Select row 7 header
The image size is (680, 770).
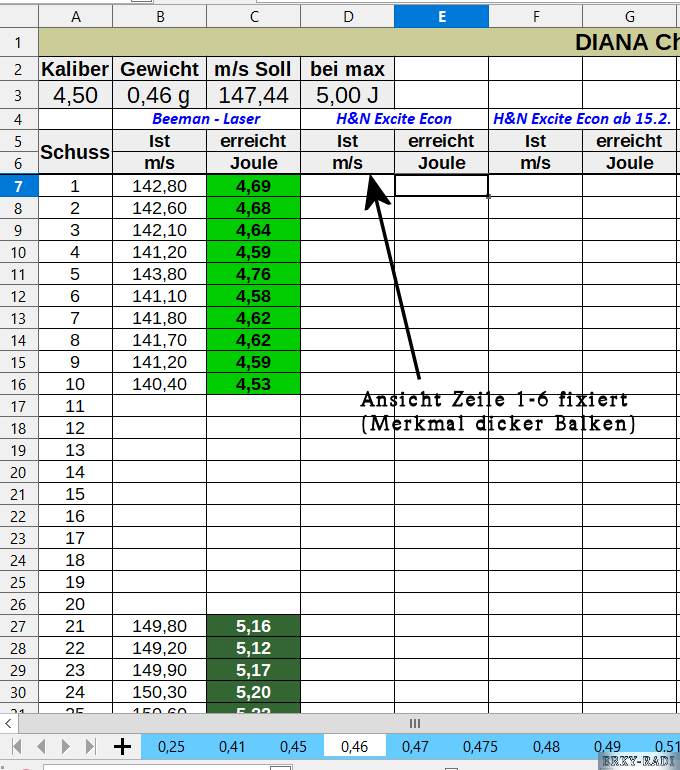19,186
